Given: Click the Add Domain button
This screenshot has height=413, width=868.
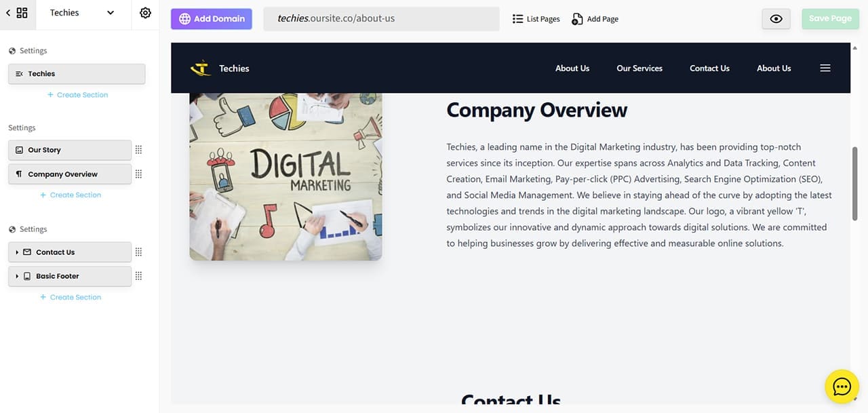Looking at the screenshot, I should [212, 19].
